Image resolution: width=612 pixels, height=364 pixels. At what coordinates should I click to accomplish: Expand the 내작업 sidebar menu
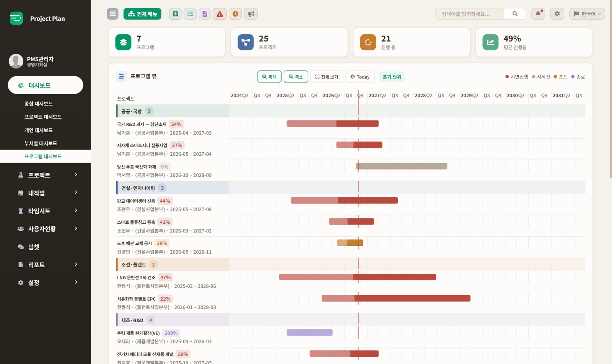point(46,193)
